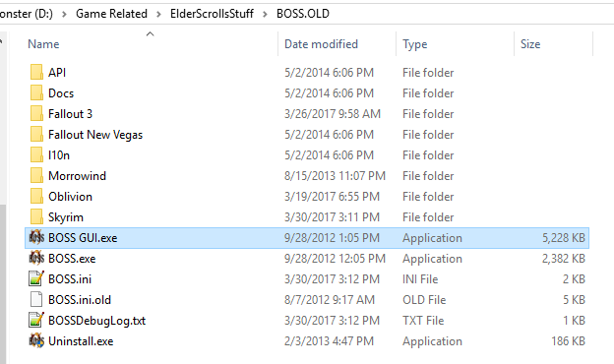Image resolution: width=614 pixels, height=364 pixels.
Task: Open the chevron before Game Related
Action: point(64,14)
